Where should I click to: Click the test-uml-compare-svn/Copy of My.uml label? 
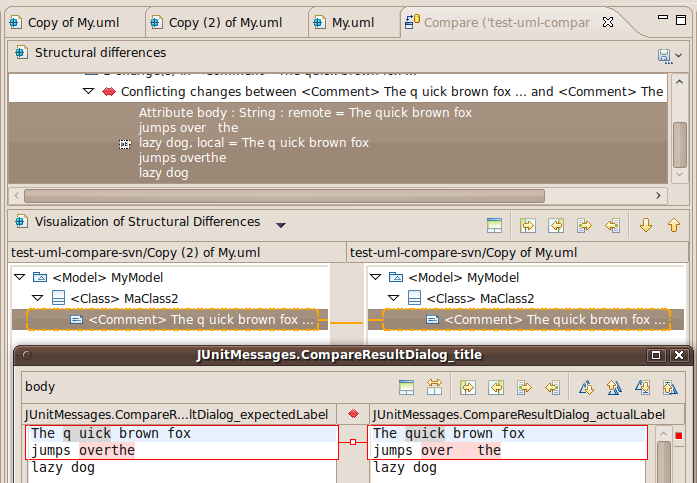click(x=463, y=252)
